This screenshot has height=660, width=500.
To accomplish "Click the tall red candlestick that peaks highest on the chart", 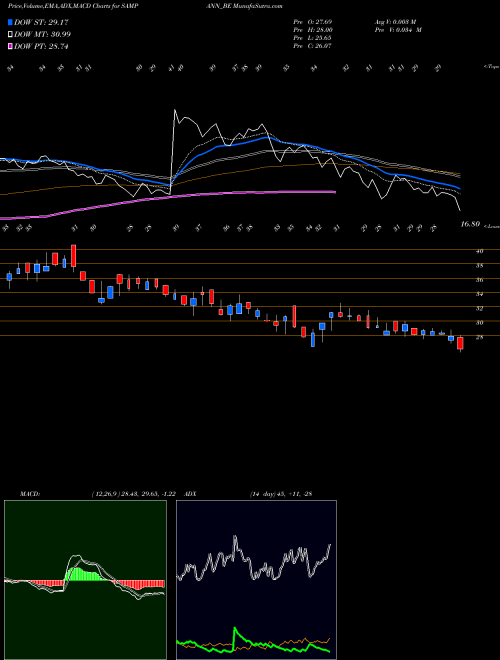I will coord(73,255).
